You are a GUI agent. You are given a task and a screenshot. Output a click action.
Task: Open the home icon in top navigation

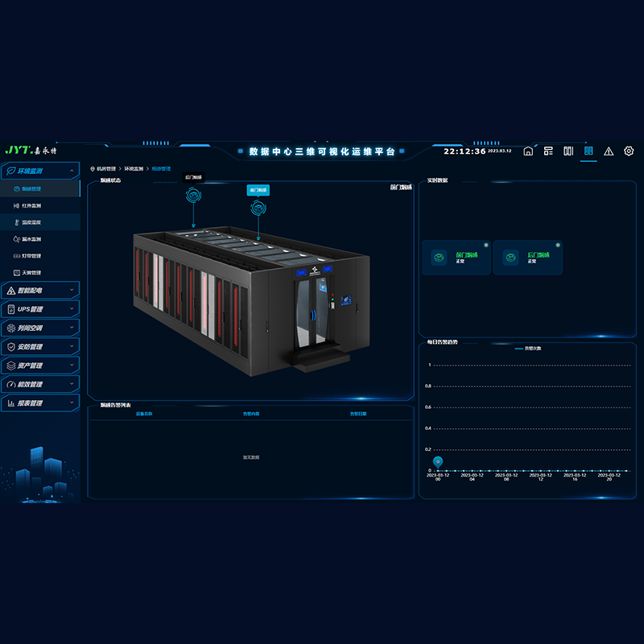(528, 151)
